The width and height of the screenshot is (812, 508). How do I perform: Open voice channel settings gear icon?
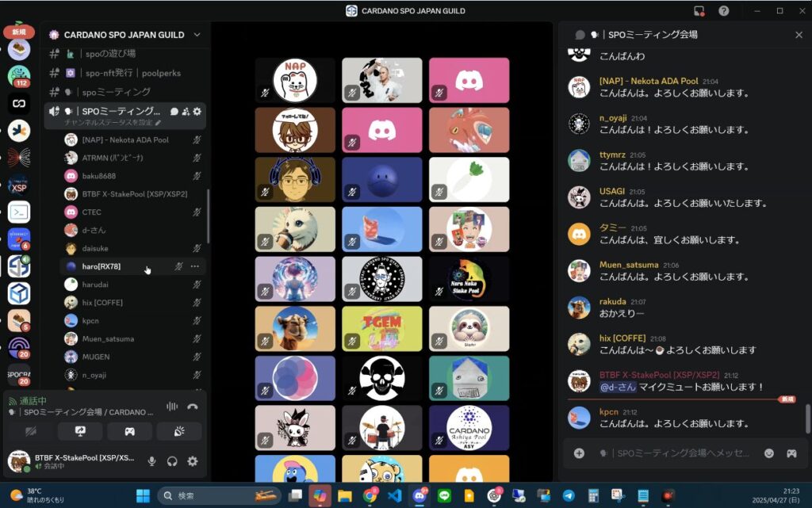coord(197,111)
